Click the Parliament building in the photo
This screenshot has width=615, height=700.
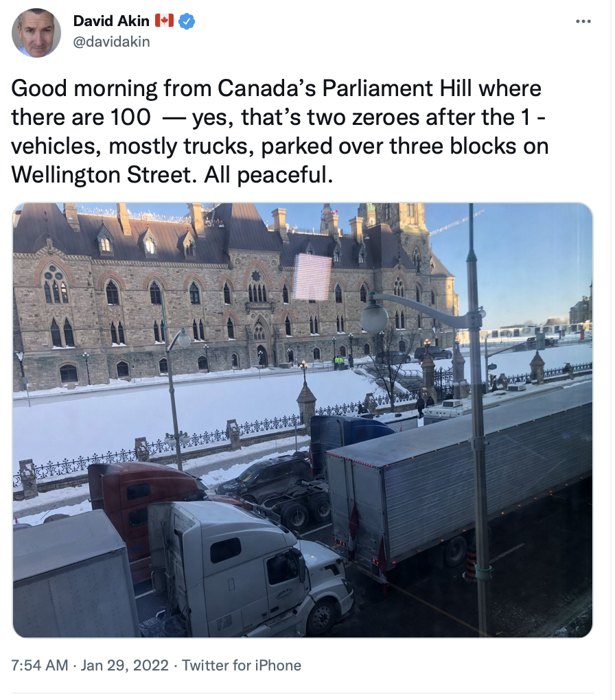pos(232,290)
